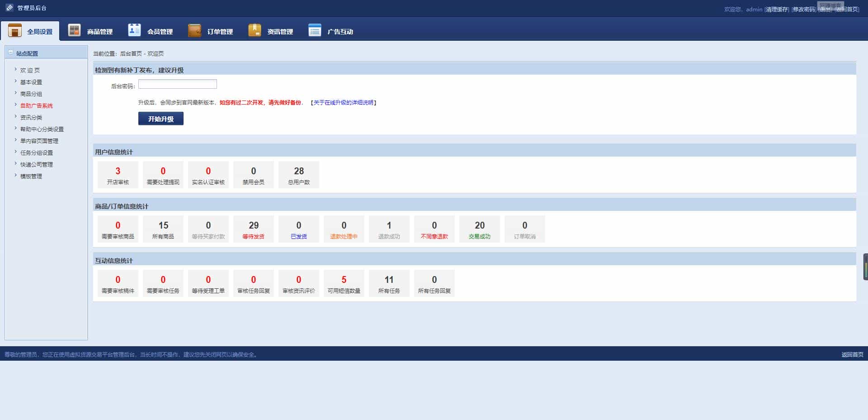Open the 需要审核任务 stat card
The image size is (868, 420).
point(163,283)
